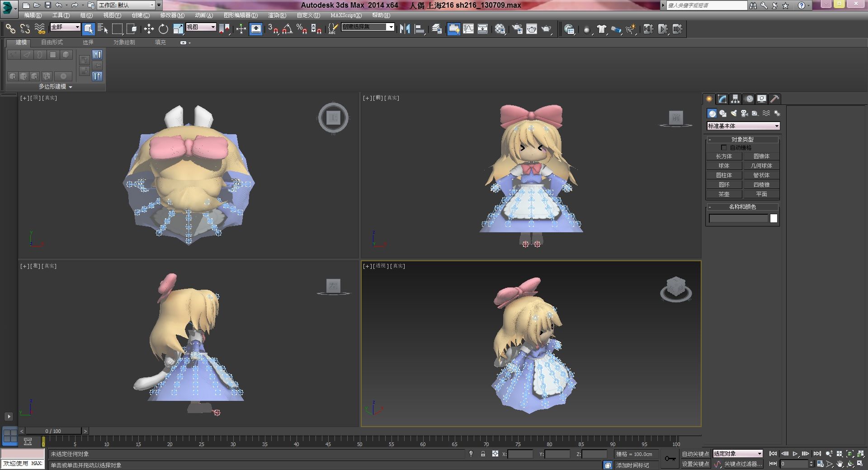This screenshot has width=868, height=470.
Task: Switch to 对象绘制 ribbon tab
Action: point(124,42)
